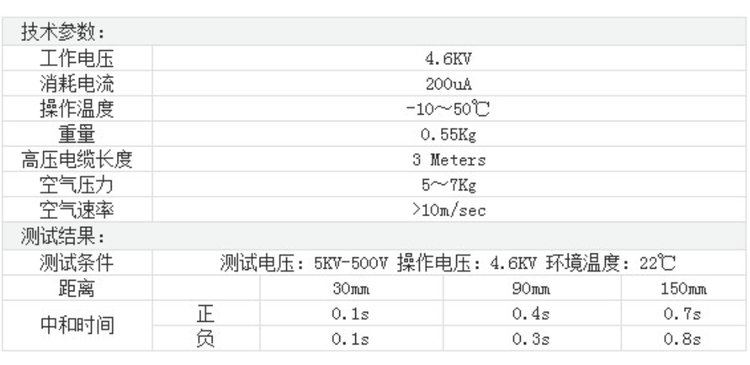750x365 pixels.
Task: Click the 200uA current value
Action: 449,84
